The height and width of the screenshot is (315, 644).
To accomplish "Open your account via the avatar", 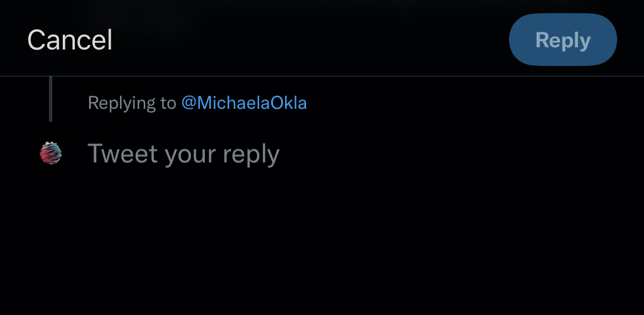I will click(x=51, y=153).
